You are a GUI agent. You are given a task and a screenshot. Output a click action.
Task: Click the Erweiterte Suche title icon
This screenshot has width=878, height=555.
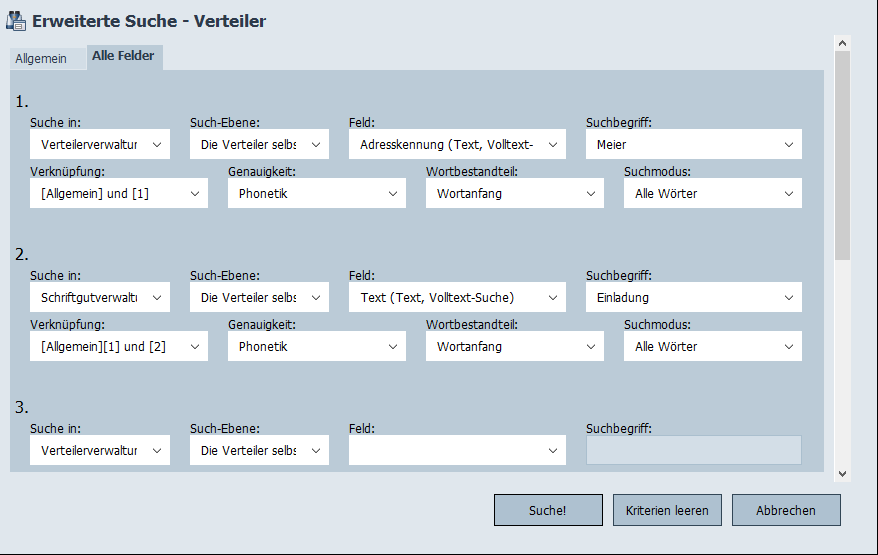click(x=17, y=20)
